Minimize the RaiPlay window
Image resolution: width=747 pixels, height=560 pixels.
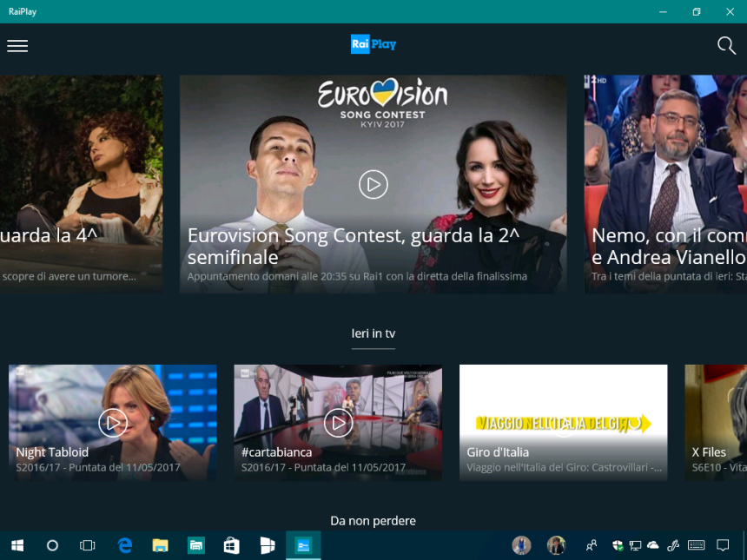coord(663,11)
